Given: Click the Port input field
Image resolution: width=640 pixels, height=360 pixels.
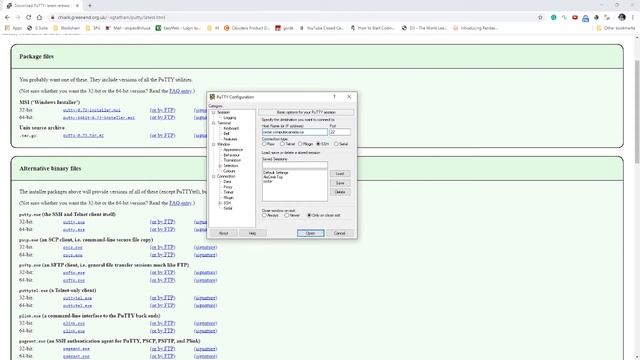Looking at the screenshot, I should click(x=340, y=132).
